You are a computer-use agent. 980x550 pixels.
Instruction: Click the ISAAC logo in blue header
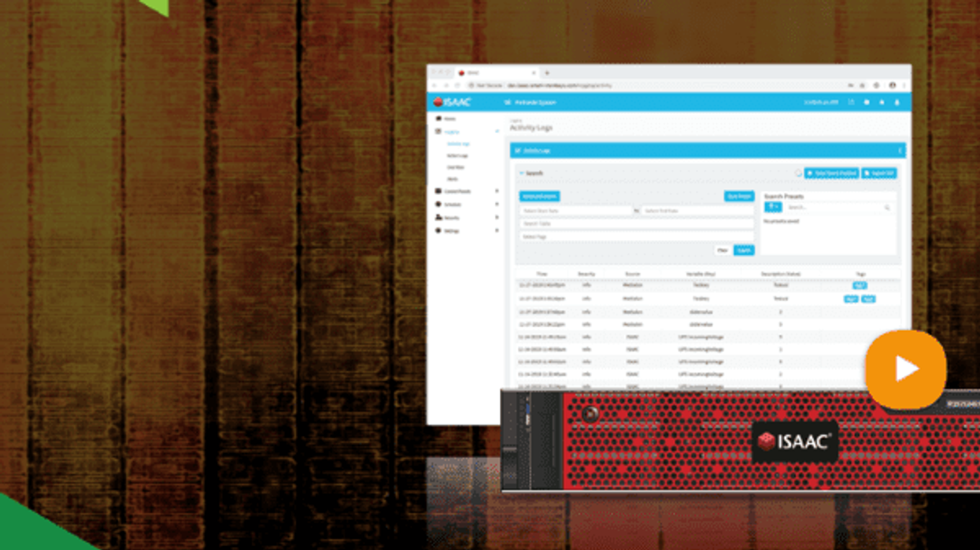pos(452,102)
